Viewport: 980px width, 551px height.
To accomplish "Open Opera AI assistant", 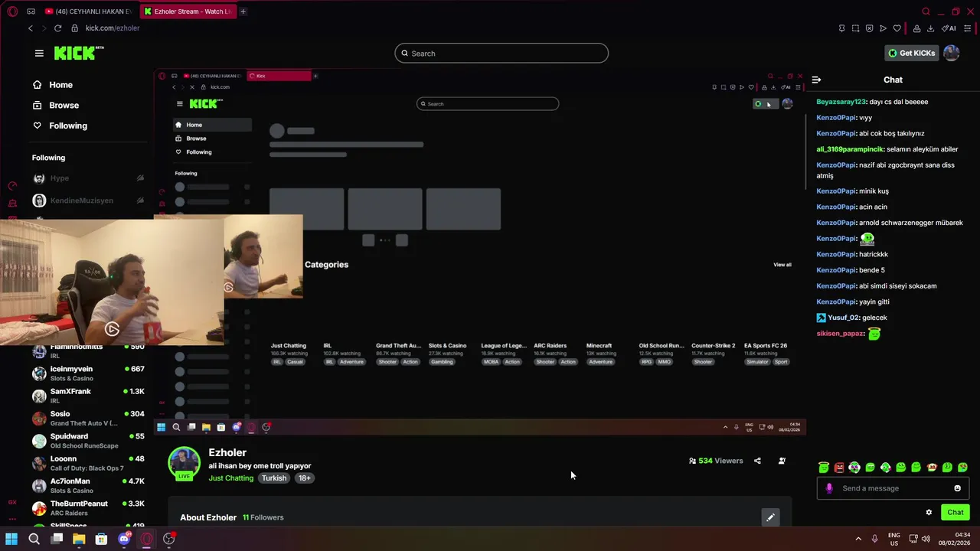I will pyautogui.click(x=949, y=28).
